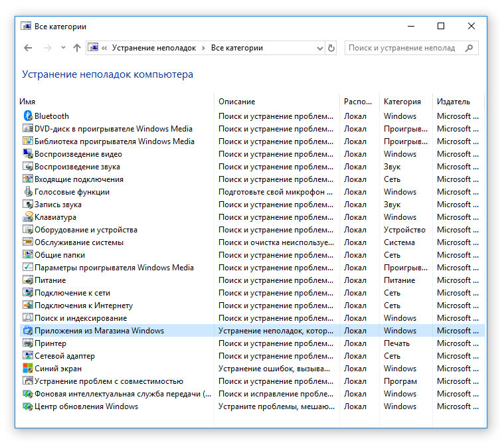Open Голосовые функции troubleshooter name
This screenshot has width=504, height=443.
point(72,192)
